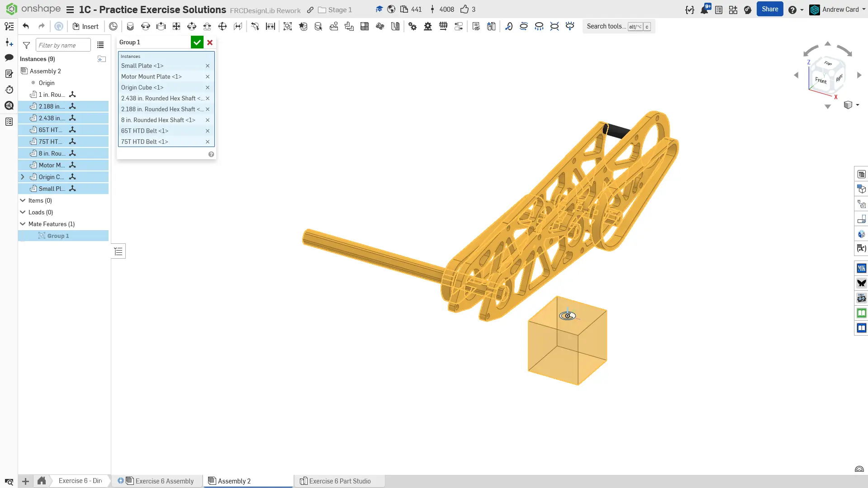The image size is (868, 488).
Task: Select the Revolute mate tool
Action: click(x=146, y=27)
